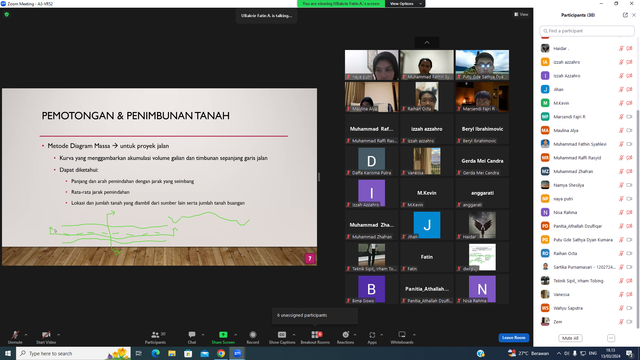Open Microsoft Edge from taskbar

coord(156,353)
